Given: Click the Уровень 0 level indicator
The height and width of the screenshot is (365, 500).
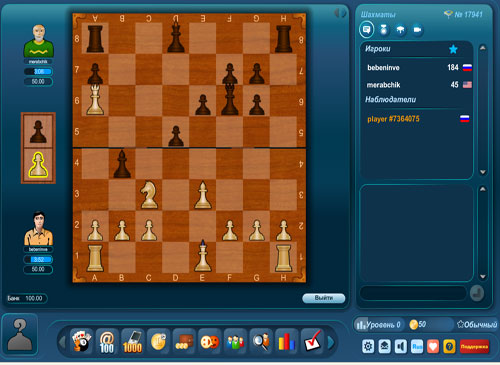Looking at the screenshot, I should [379, 324].
